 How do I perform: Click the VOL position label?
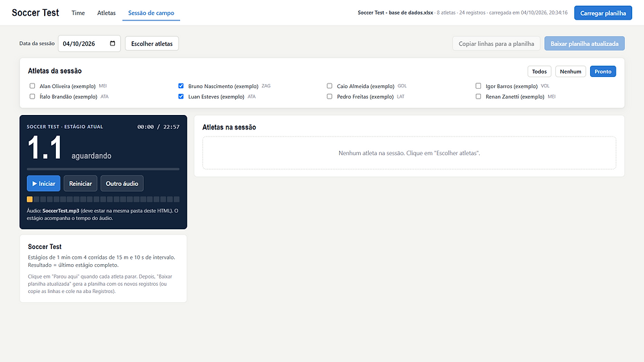(x=545, y=86)
